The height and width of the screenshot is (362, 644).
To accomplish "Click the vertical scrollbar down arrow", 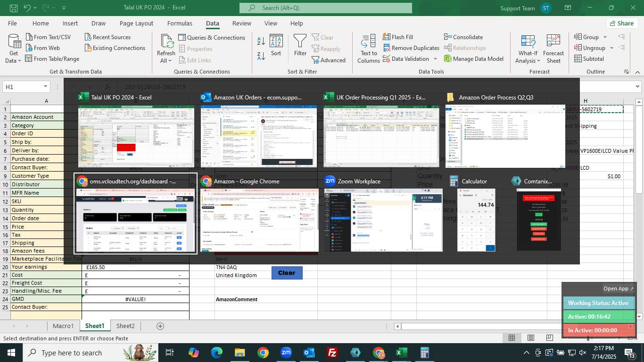I will pyautogui.click(x=639, y=316).
